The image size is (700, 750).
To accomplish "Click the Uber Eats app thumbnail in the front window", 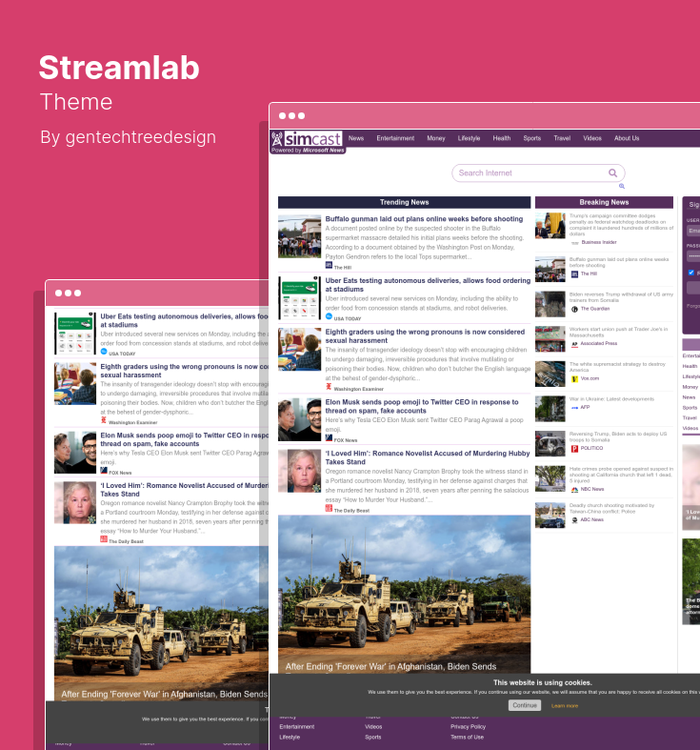I will pyautogui.click(x=299, y=297).
